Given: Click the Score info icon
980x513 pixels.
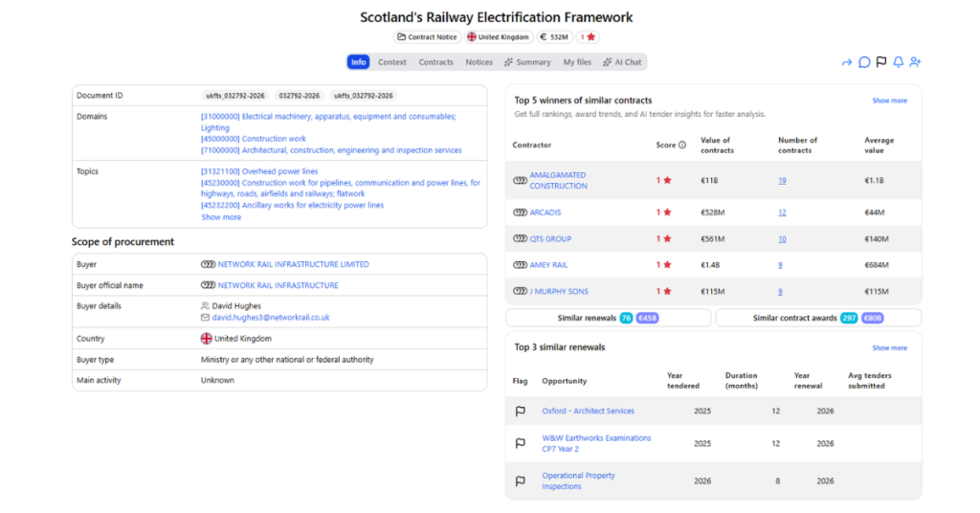Looking at the screenshot, I should 681,145.
